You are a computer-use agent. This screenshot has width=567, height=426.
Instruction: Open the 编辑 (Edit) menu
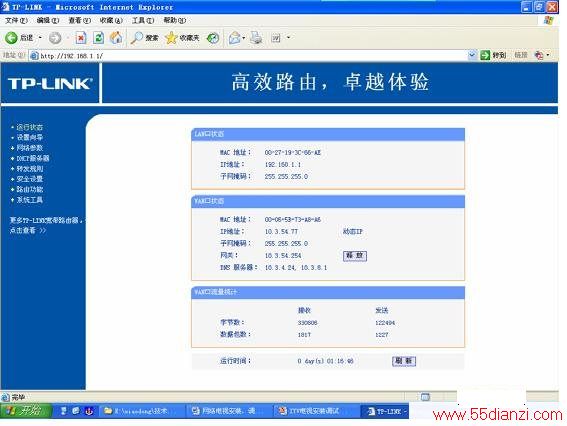(x=48, y=21)
